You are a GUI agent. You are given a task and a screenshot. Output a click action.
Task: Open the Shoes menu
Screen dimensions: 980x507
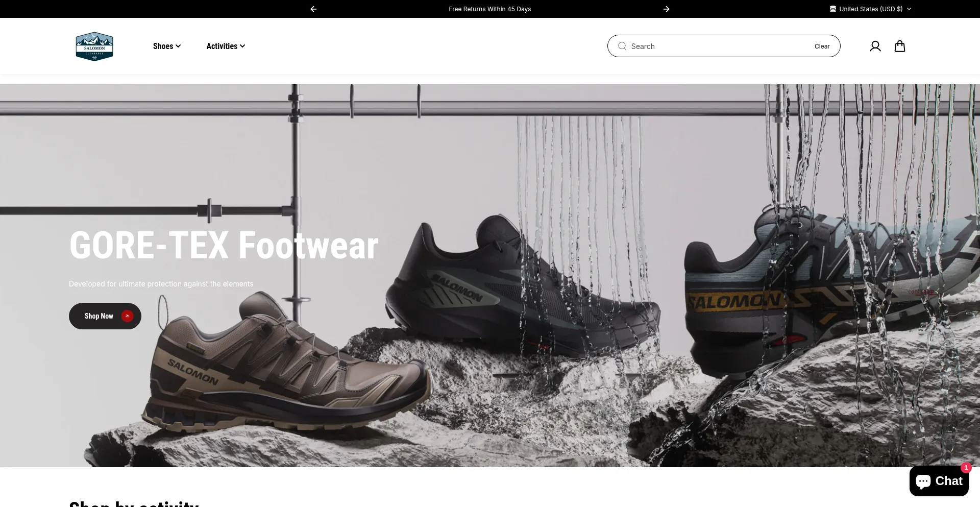point(163,46)
